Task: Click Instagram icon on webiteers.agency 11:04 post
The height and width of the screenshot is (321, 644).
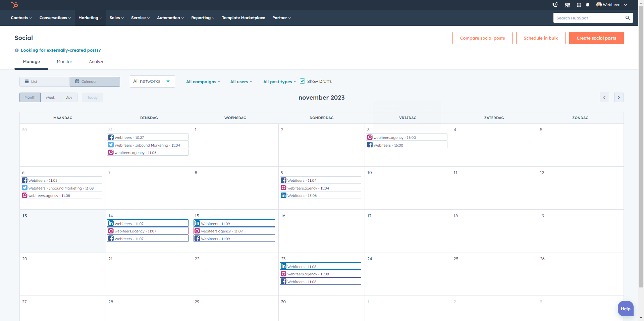Action: point(284,188)
